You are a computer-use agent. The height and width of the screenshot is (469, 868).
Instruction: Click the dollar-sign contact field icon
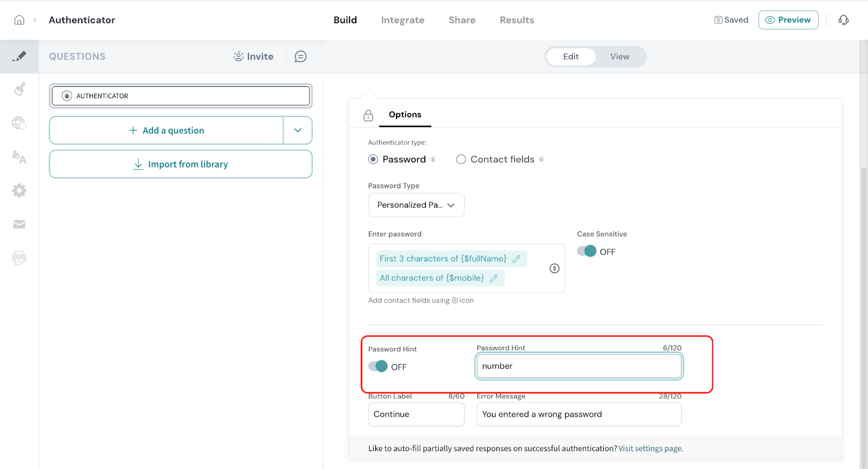click(554, 268)
